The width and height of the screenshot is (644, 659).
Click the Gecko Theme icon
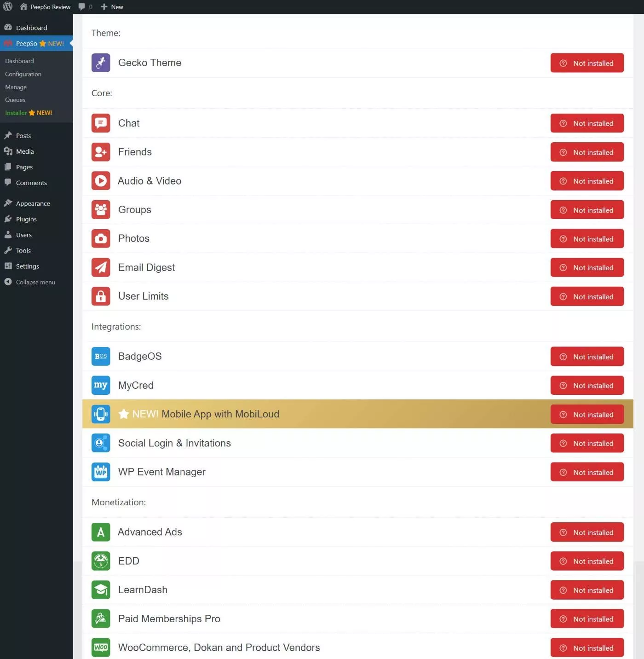[x=101, y=63]
